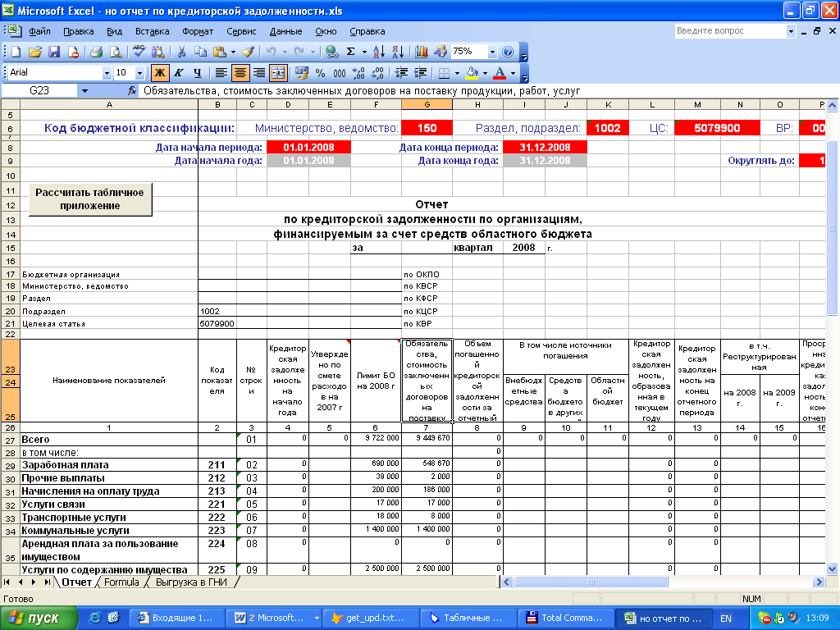Copy selection with copy icon

(x=200, y=52)
